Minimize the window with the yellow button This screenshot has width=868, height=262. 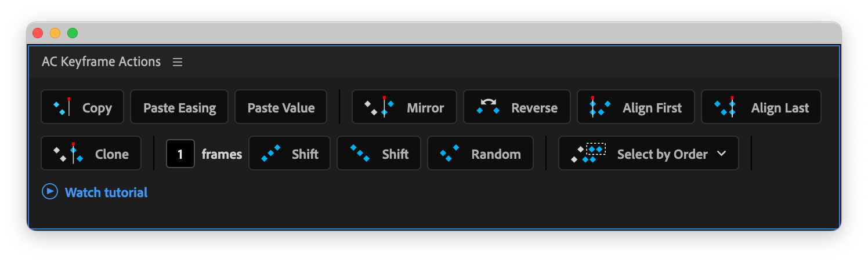pyautogui.click(x=55, y=33)
